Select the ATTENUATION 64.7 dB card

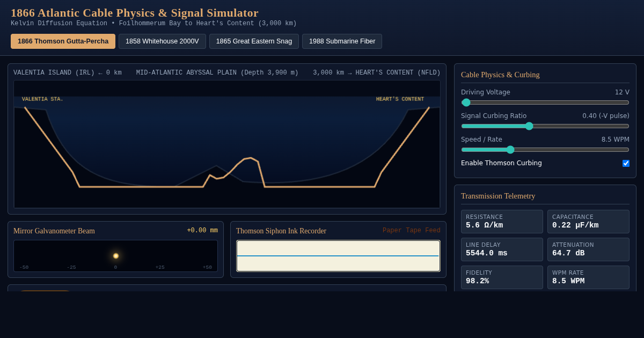tap(588, 249)
